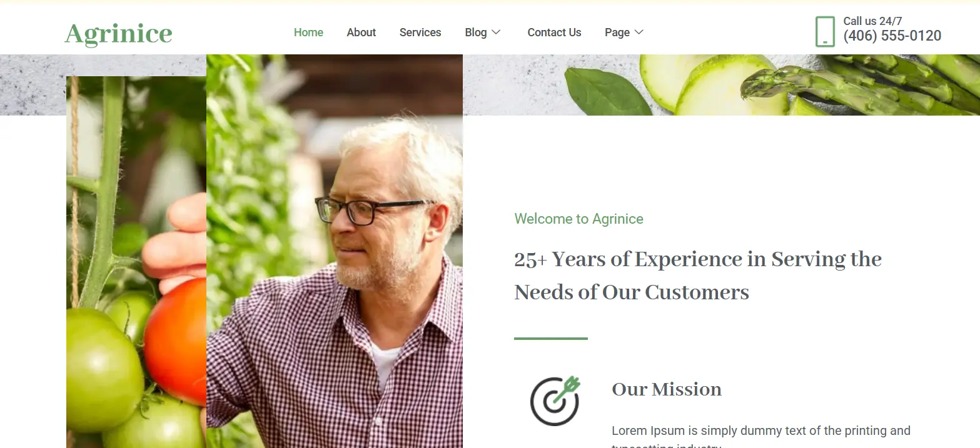Click the Blog menu label
980x448 pixels.
476,32
